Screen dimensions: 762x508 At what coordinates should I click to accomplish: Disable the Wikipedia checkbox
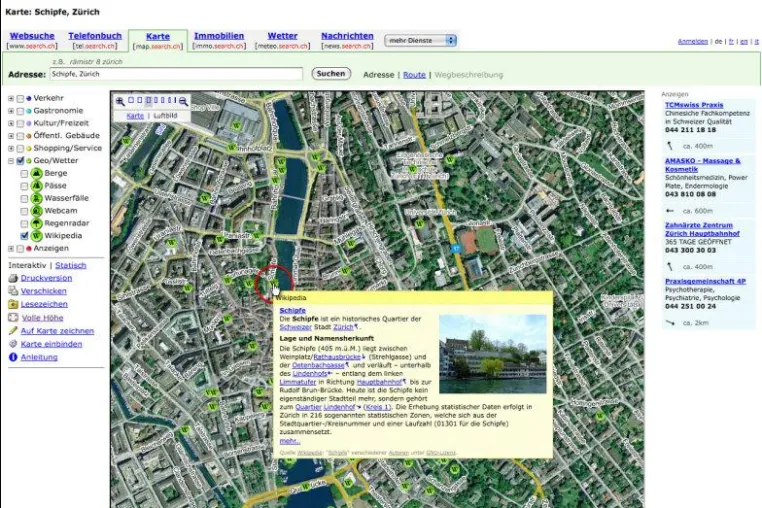click(x=24, y=236)
